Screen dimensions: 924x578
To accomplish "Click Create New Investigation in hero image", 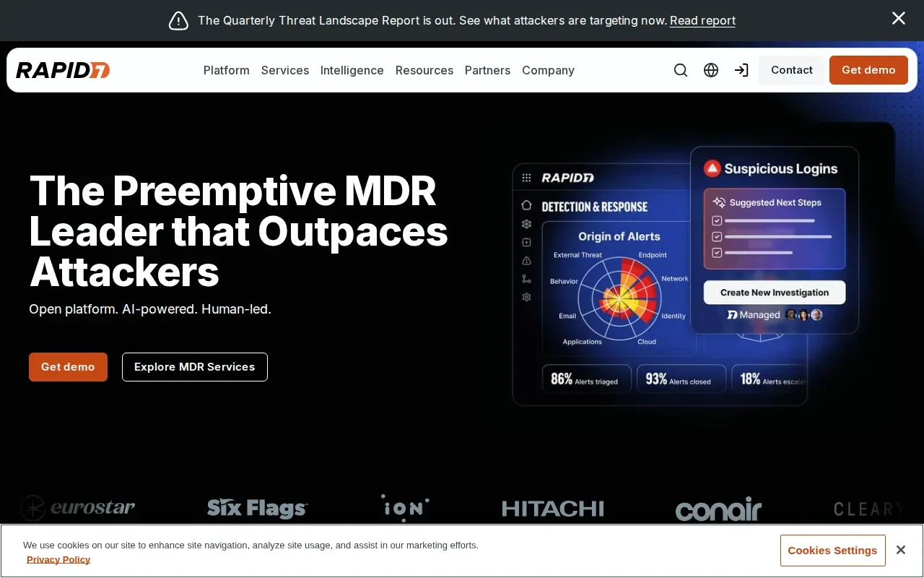I will pyautogui.click(x=775, y=293).
